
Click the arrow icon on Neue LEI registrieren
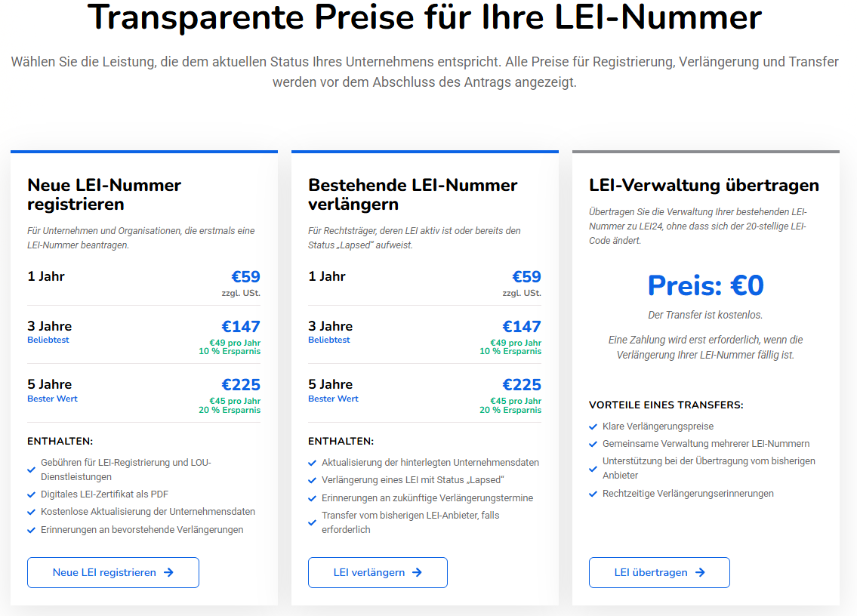pyautogui.click(x=168, y=572)
